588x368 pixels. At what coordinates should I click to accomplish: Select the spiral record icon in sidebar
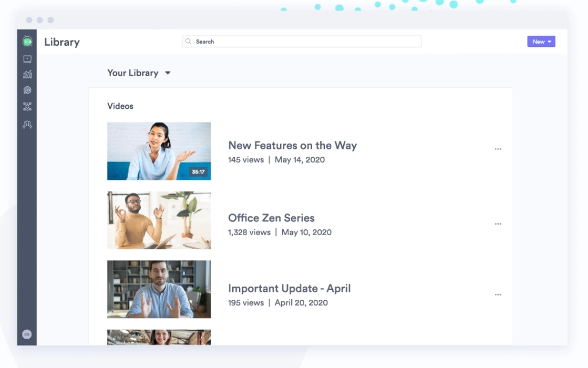(x=26, y=90)
